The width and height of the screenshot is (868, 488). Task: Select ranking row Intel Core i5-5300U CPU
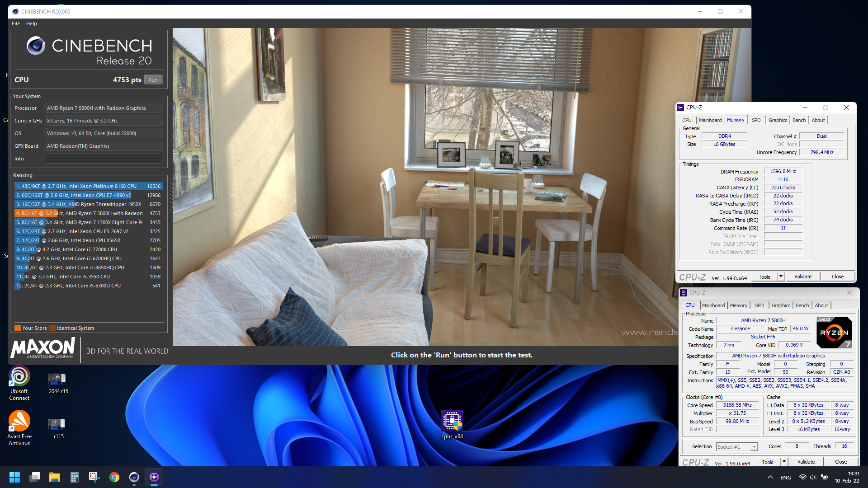pos(88,286)
